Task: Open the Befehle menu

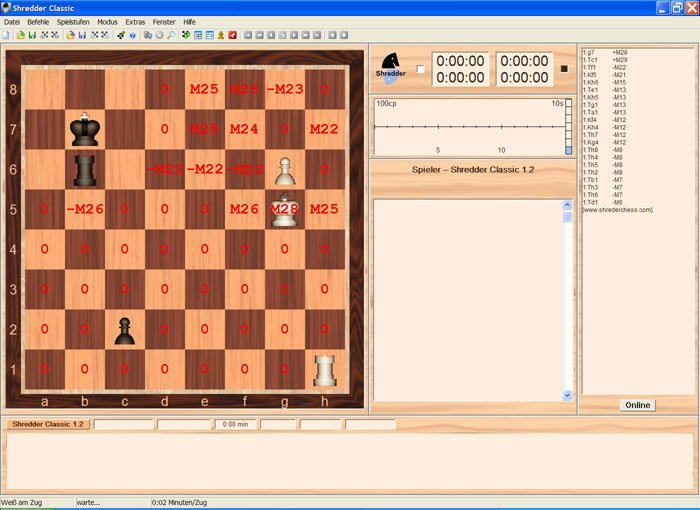Action: (x=38, y=22)
